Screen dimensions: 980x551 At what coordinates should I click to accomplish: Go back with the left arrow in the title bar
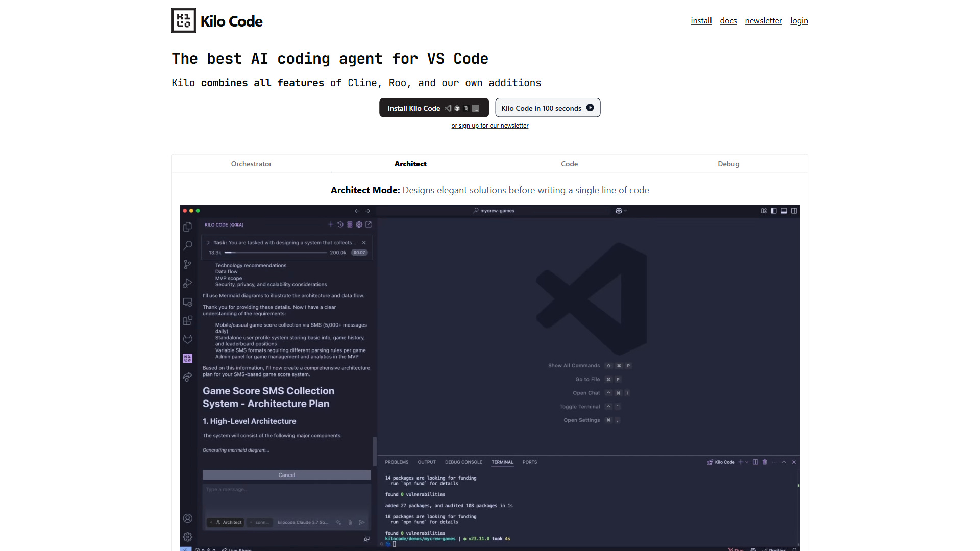(x=357, y=211)
